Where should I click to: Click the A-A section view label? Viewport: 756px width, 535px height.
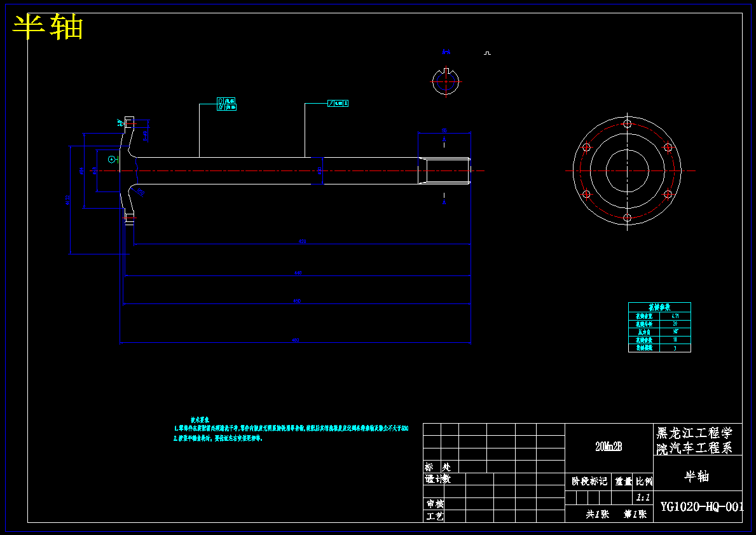[x=446, y=52]
